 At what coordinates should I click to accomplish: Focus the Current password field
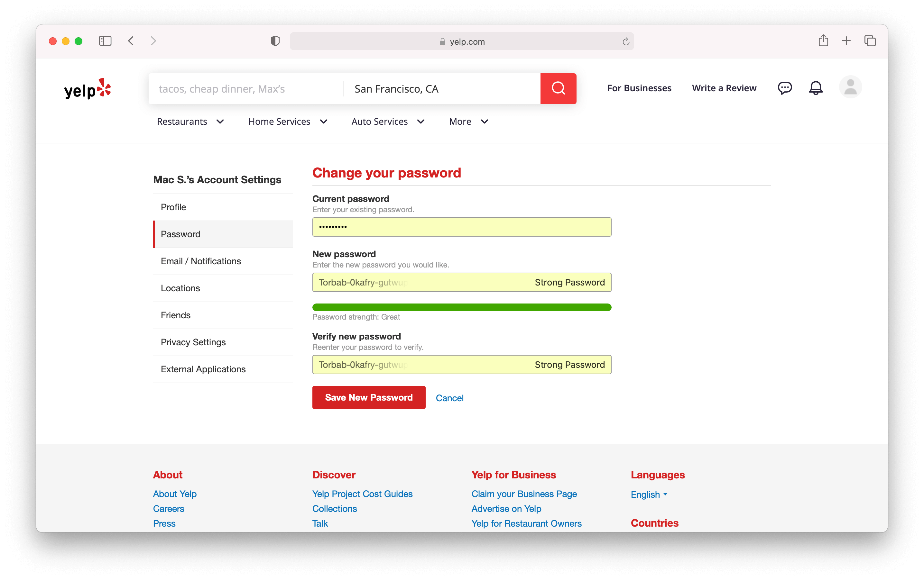(x=462, y=227)
